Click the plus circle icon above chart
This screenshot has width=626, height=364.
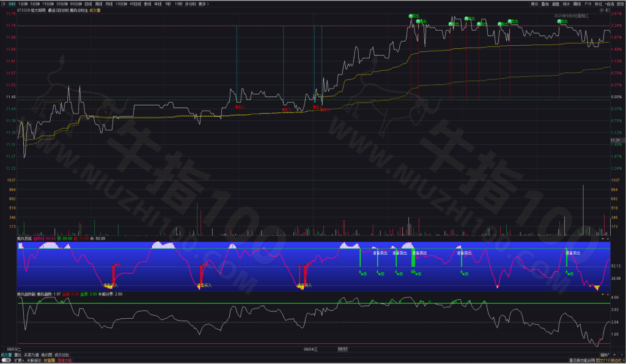602,10
